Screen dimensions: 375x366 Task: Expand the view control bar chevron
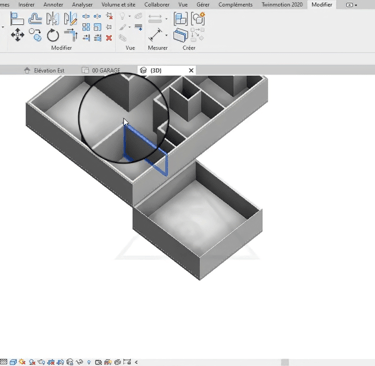pos(136,362)
